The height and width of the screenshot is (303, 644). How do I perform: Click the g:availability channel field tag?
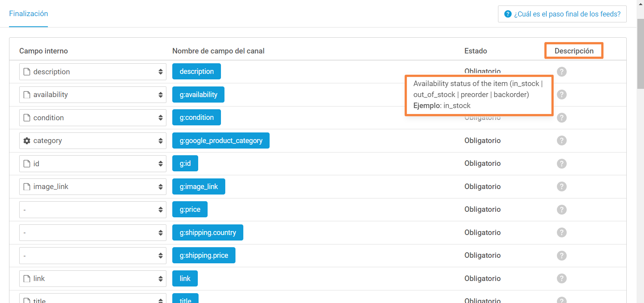coord(198,94)
